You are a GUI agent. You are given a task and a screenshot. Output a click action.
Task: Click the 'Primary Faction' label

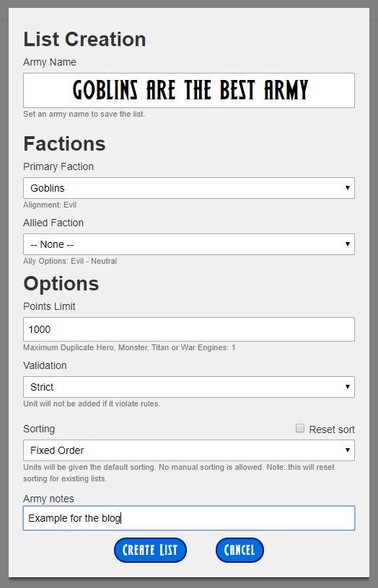[x=58, y=166]
